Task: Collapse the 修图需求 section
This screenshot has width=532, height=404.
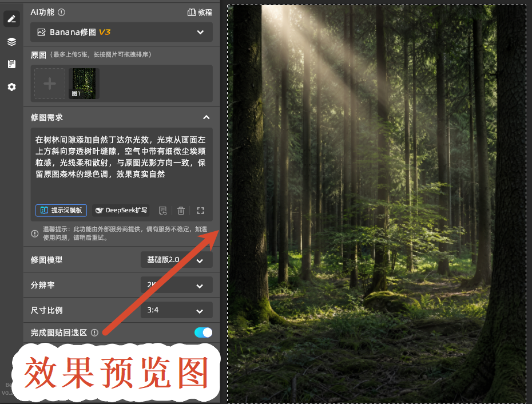Action: [207, 117]
